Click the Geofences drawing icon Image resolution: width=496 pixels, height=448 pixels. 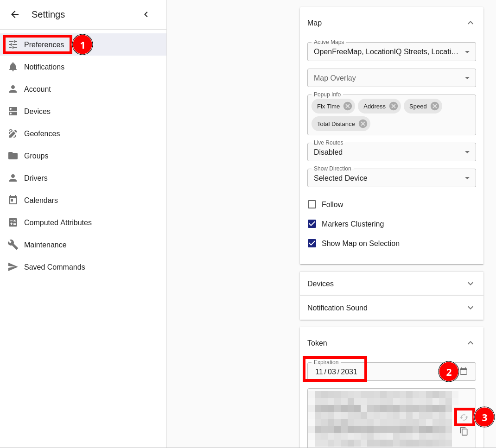pos(13,133)
